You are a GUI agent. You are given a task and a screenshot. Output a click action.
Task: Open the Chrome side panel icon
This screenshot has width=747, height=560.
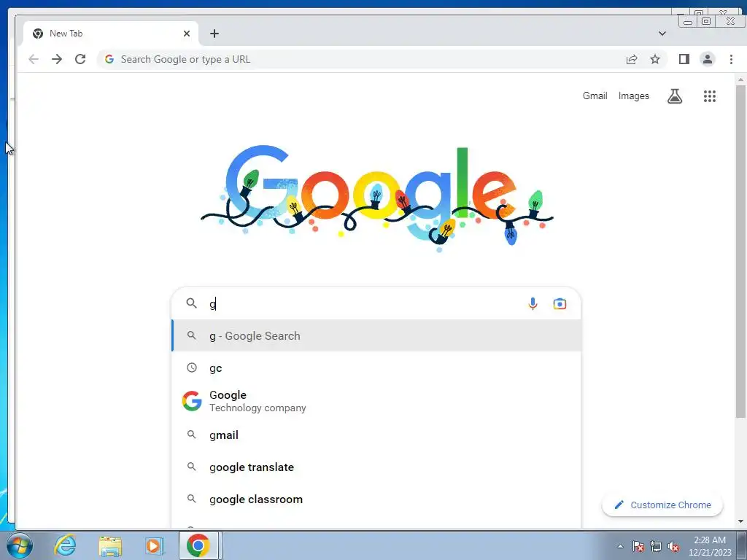684,59
